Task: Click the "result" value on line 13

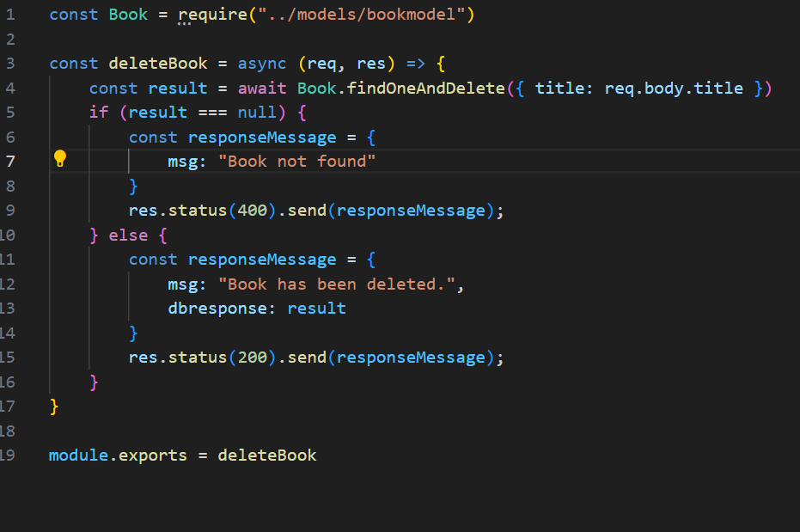Action: click(x=316, y=308)
